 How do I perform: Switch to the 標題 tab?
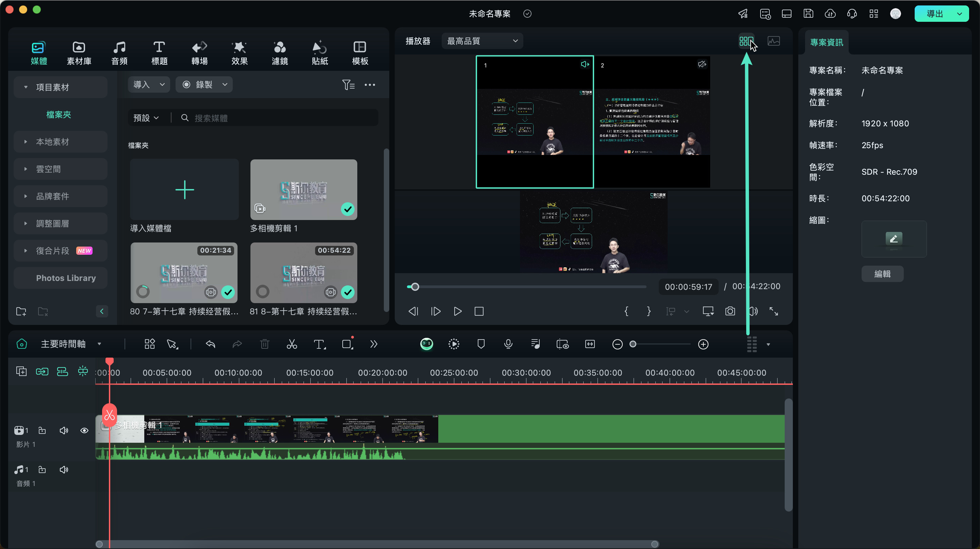tap(159, 53)
